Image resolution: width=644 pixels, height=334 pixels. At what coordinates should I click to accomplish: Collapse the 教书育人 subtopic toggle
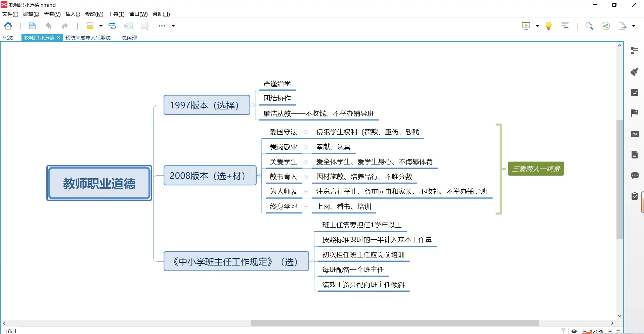pos(306,177)
